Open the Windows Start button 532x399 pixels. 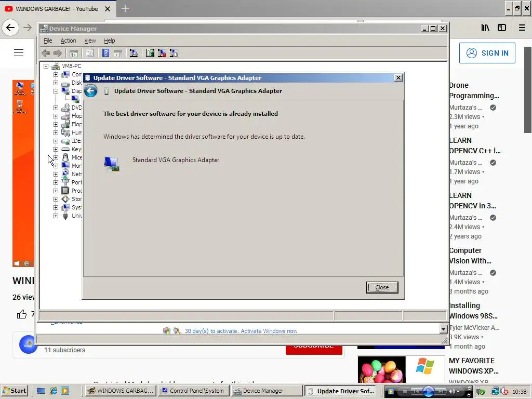[15, 391]
